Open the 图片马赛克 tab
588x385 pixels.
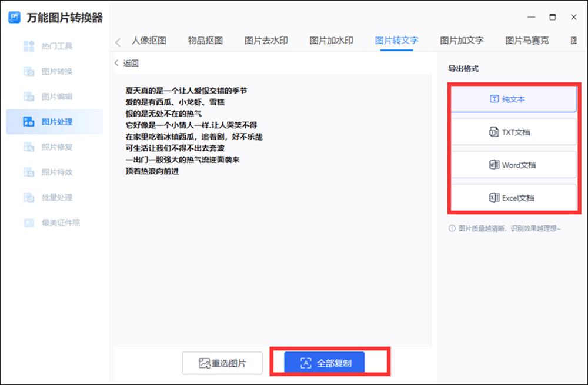tap(527, 41)
